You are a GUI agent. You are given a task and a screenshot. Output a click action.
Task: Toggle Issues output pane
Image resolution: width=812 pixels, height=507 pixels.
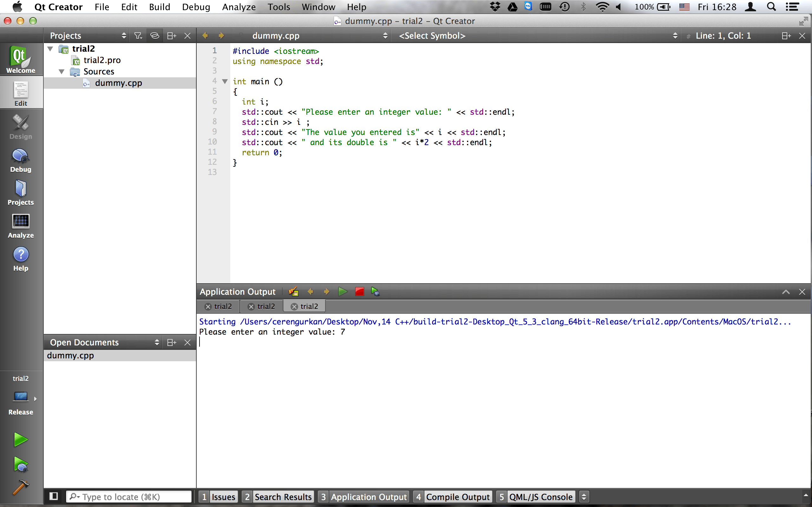[x=219, y=497]
